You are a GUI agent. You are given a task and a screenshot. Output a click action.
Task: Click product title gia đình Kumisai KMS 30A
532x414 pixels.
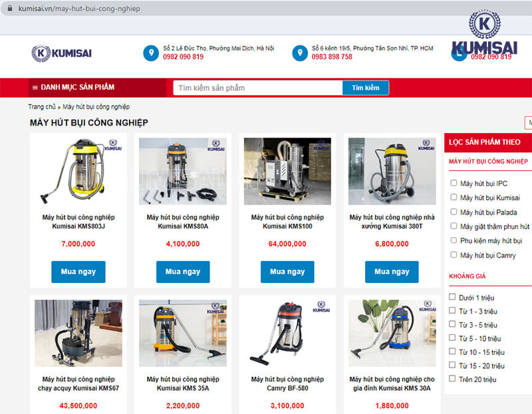392,383
